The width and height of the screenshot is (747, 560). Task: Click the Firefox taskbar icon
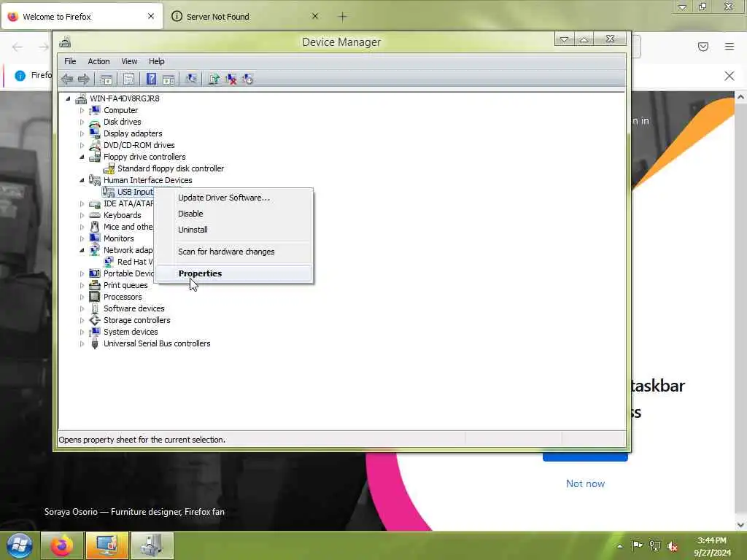(63, 545)
